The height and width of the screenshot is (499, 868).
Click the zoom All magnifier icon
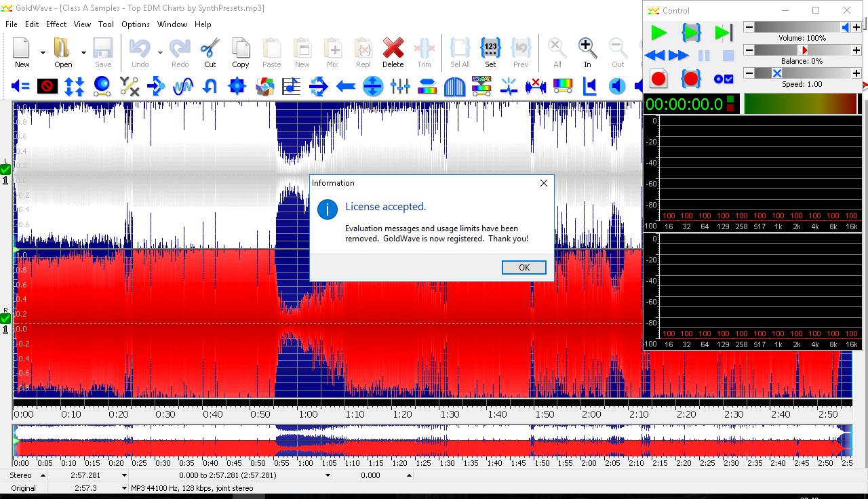557,49
